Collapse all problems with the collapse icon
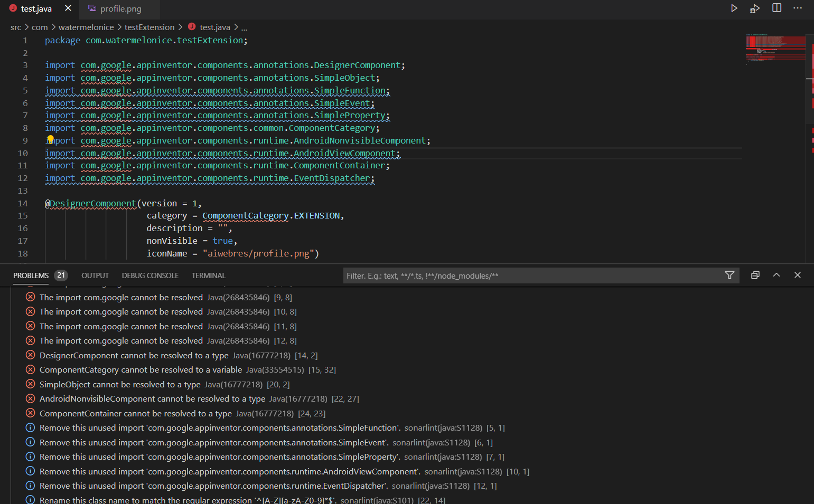Screen dimensions: 814x504 pos(755,275)
